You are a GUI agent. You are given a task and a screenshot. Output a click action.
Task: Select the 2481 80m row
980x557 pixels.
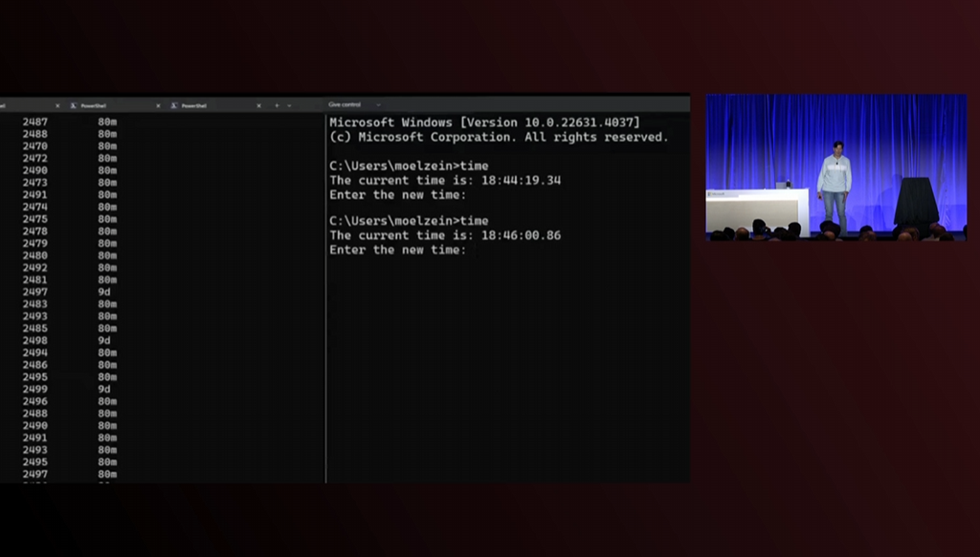[70, 279]
